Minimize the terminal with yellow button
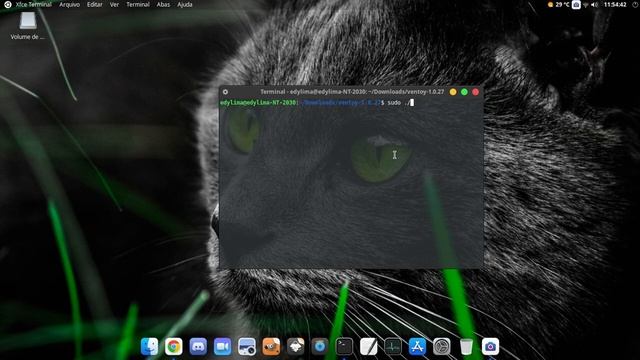Viewport: 640px width, 360px height. 453,92
